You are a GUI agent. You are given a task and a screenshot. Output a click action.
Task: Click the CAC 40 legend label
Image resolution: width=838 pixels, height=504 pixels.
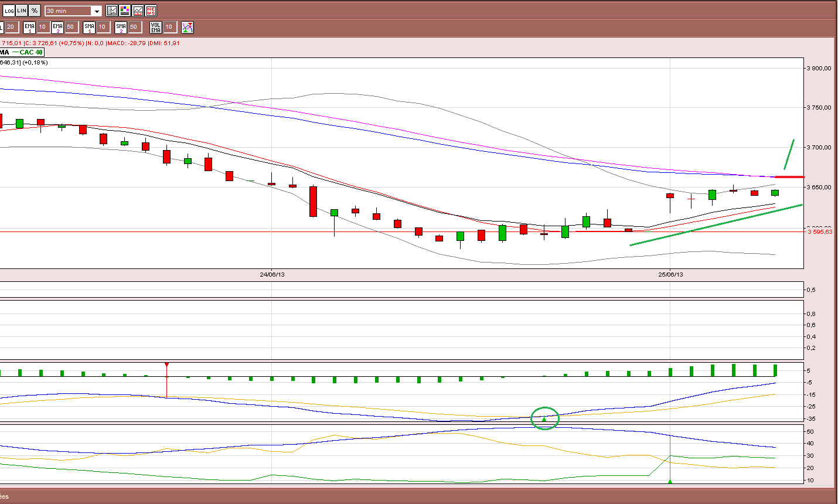pos(31,52)
